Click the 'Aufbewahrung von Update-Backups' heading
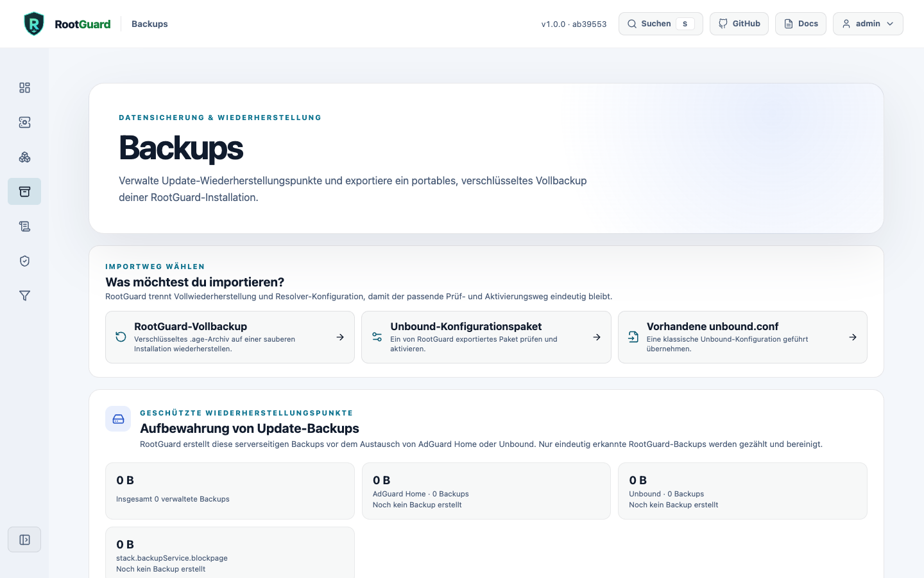 [x=250, y=428]
